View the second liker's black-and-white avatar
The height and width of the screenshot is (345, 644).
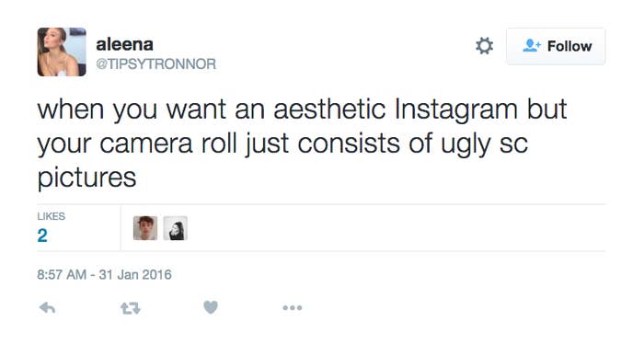(176, 228)
